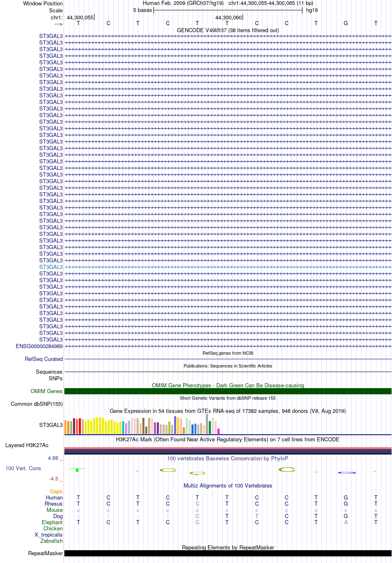The width and height of the screenshot is (392, 563).
Task: Click the Scale label
Action: 56,10
